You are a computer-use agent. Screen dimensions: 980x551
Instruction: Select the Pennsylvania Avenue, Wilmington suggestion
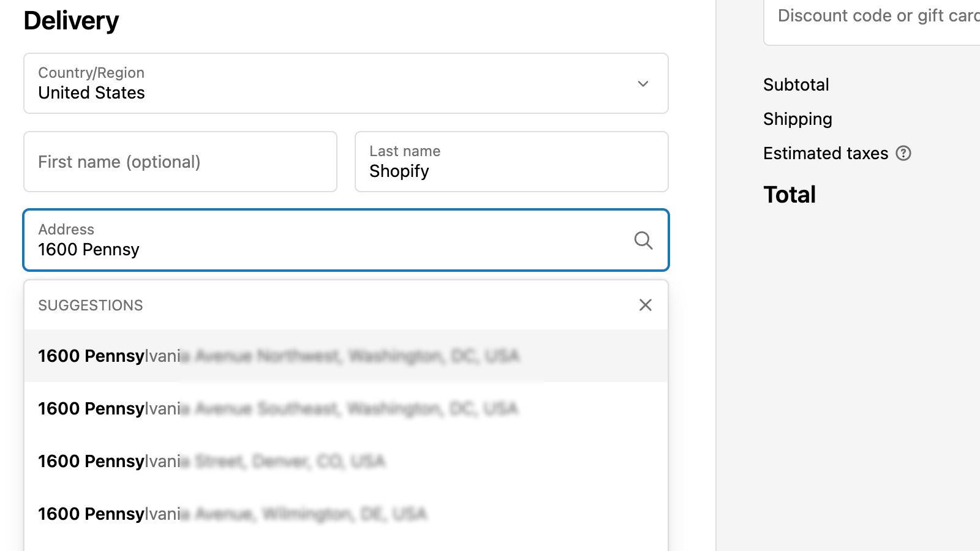click(233, 514)
